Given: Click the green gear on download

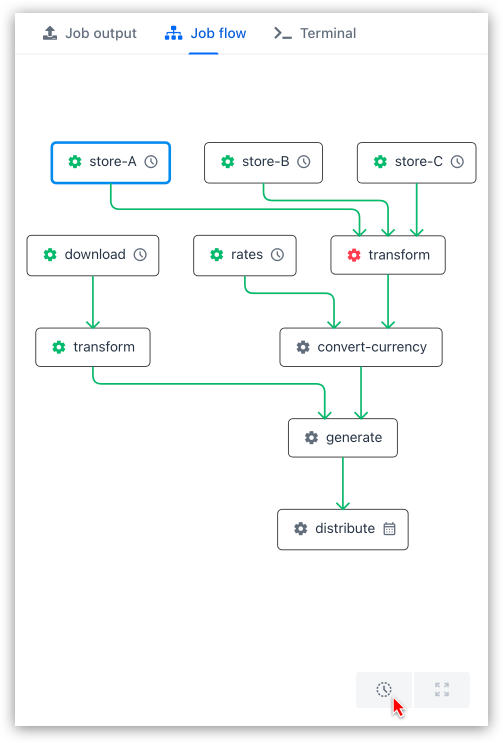Looking at the screenshot, I should [x=50, y=254].
